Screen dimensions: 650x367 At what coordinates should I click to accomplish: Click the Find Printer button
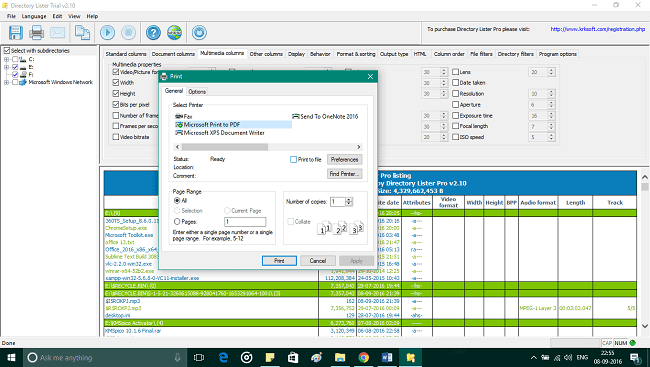point(344,174)
